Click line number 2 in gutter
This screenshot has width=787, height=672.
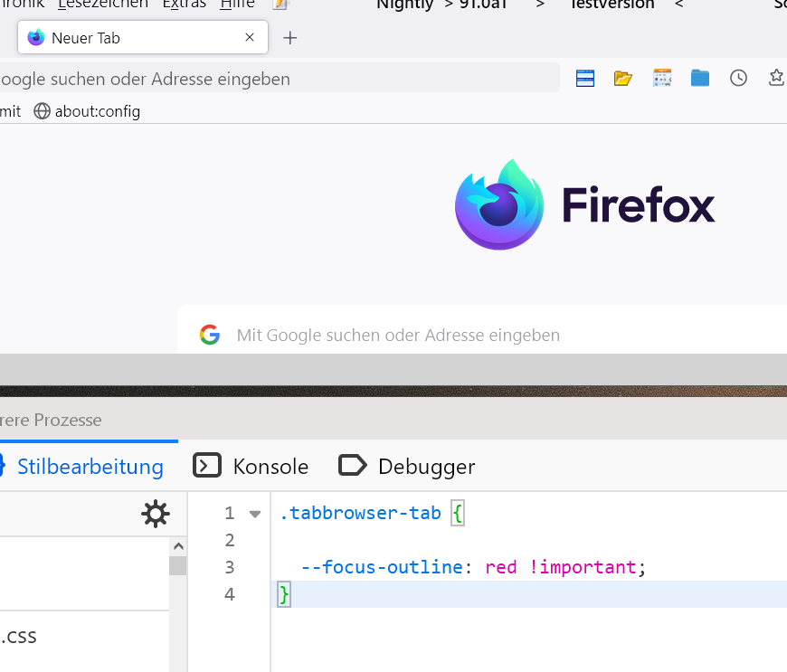tap(230, 540)
